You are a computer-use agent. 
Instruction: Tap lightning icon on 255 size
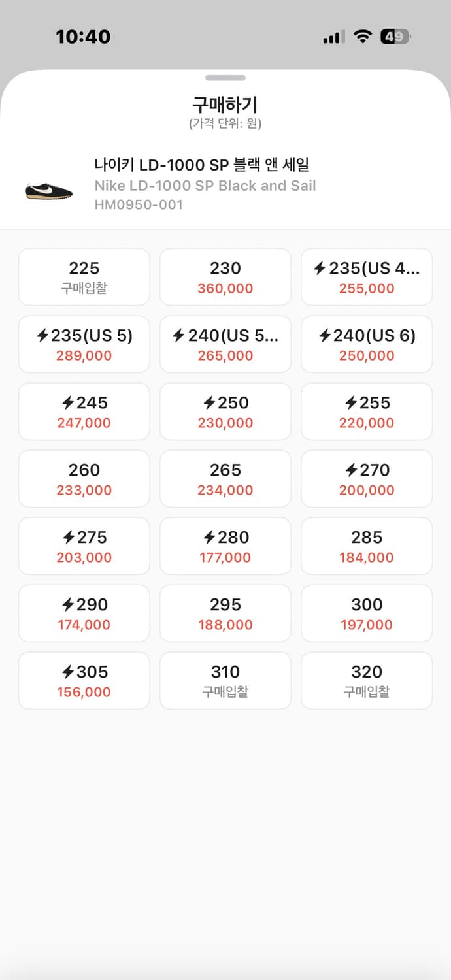pos(350,403)
